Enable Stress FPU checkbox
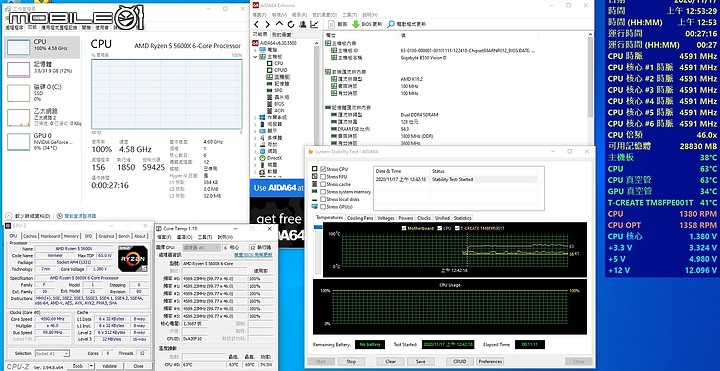The width and height of the screenshot is (720, 371). 323,177
